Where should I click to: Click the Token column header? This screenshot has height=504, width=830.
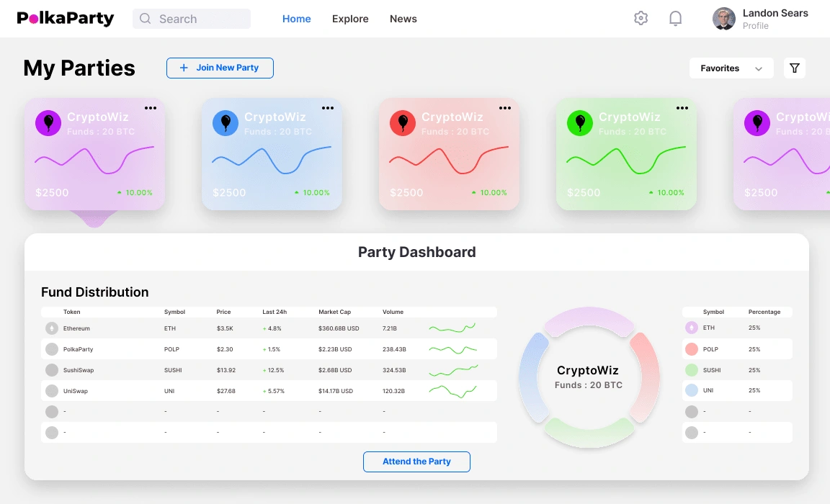point(71,312)
